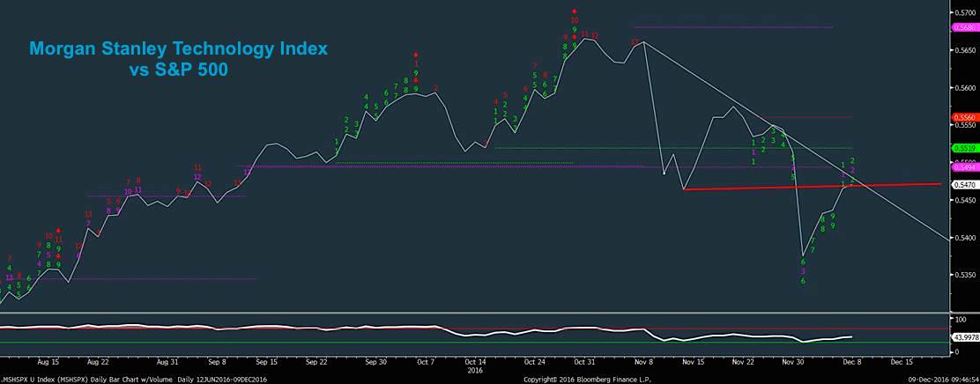Click the Sep 30 date label
Screen dimensions: 980x384
[x=375, y=361]
